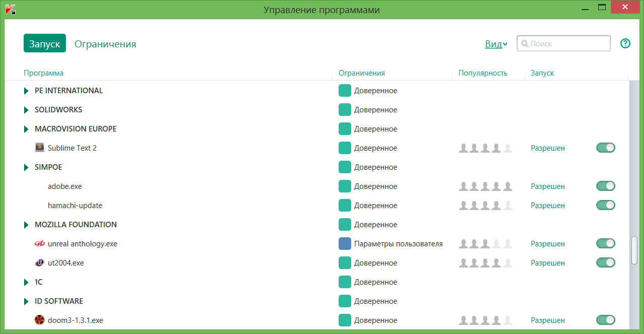Click green restriction swatch for Sublime Text 2

345,148
